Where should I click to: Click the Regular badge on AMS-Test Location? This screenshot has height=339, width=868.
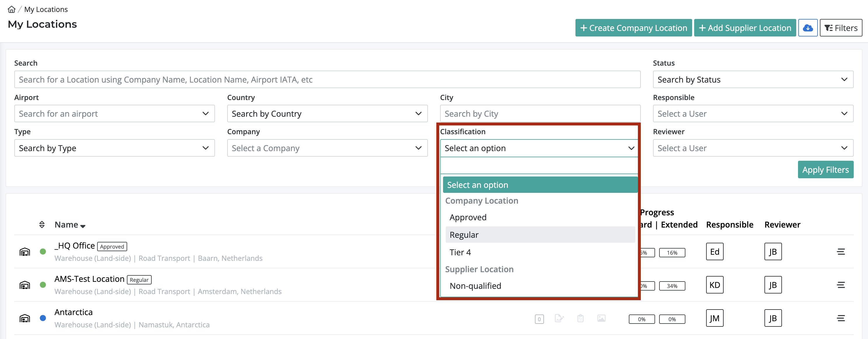coord(139,280)
